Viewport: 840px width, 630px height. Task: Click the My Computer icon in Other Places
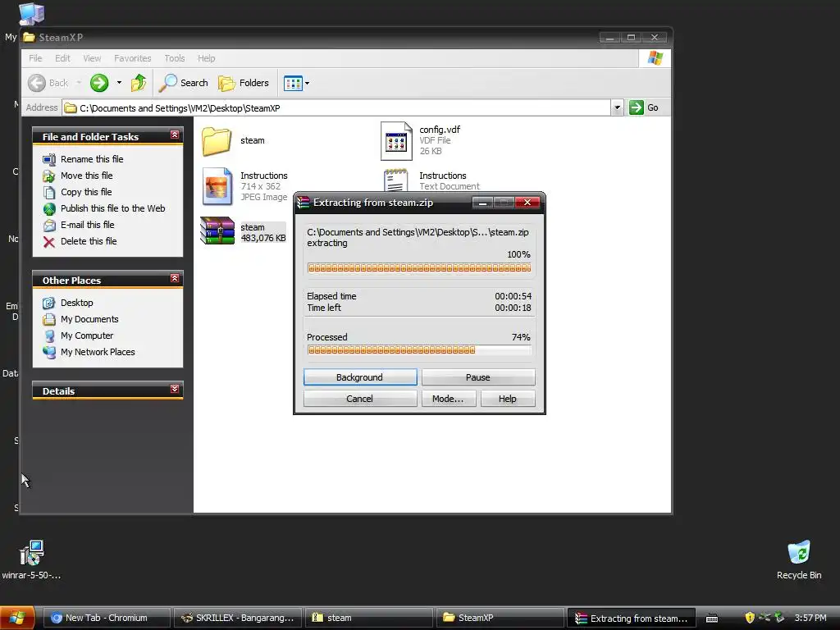(49, 336)
